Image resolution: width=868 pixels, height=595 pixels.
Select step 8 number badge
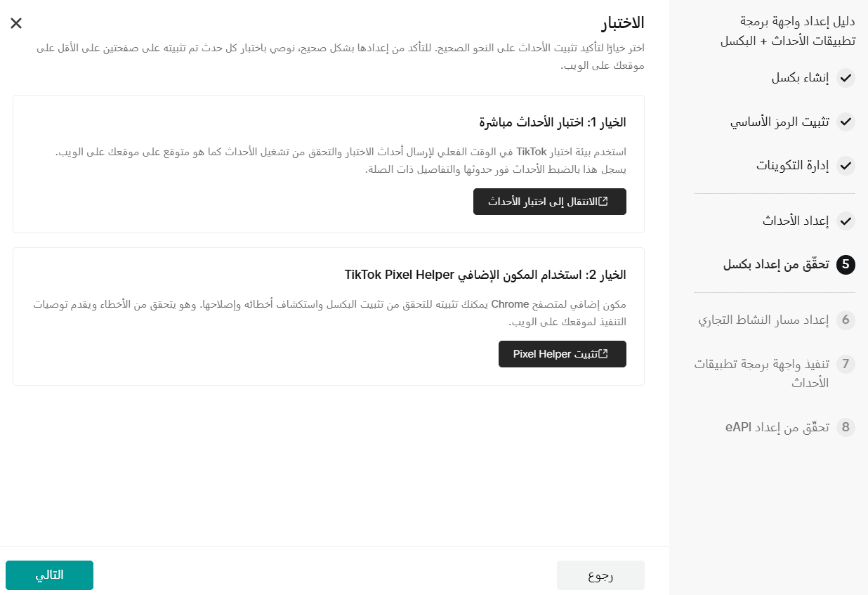846,427
